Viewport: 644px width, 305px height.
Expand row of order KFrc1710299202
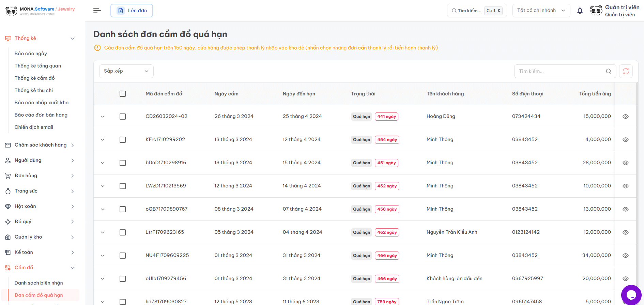point(103,140)
